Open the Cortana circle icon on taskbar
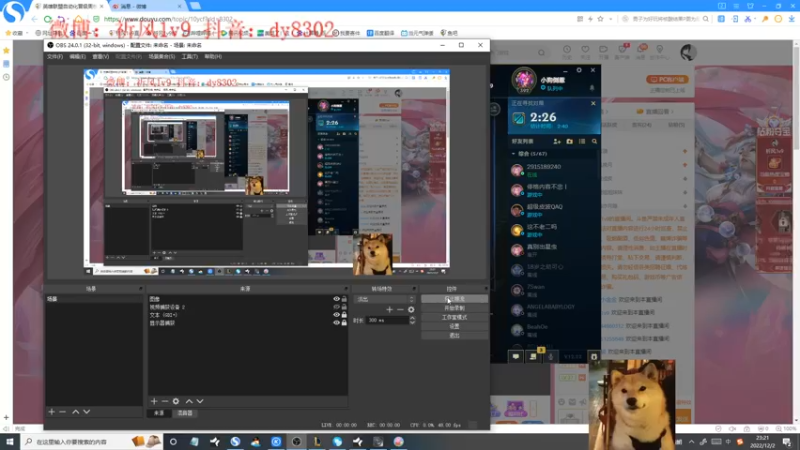800x450 pixels. [x=173, y=442]
